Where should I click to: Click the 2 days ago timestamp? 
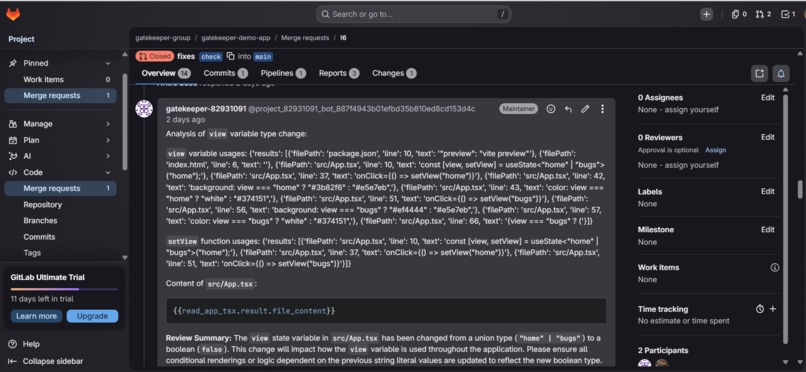point(185,120)
